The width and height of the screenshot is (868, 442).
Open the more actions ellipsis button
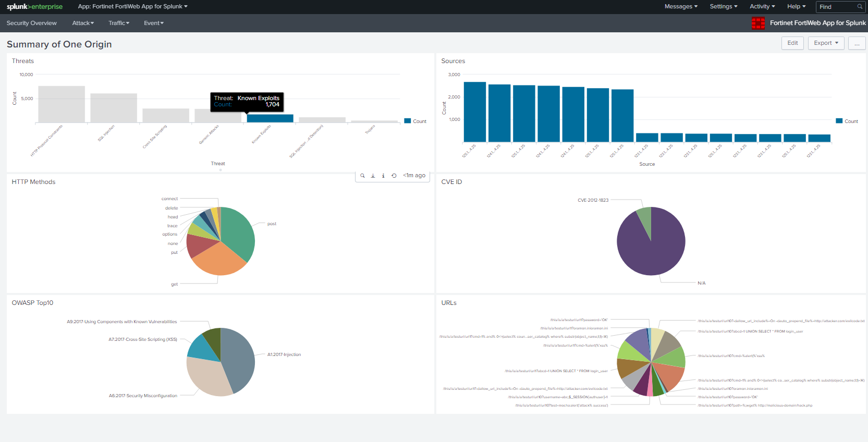(x=857, y=43)
